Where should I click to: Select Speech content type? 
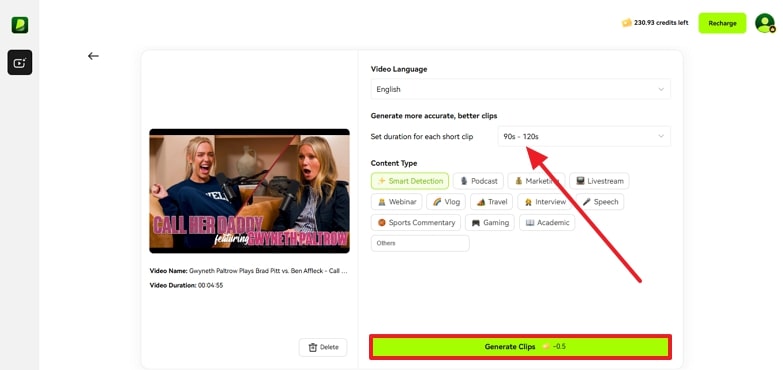600,202
